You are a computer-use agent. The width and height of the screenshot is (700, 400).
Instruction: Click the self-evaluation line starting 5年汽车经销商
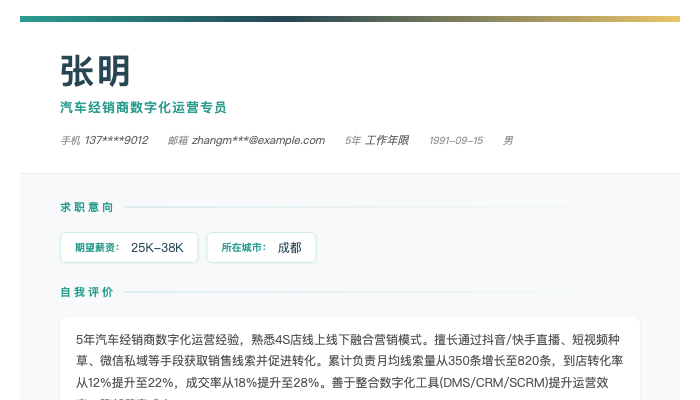348,340
